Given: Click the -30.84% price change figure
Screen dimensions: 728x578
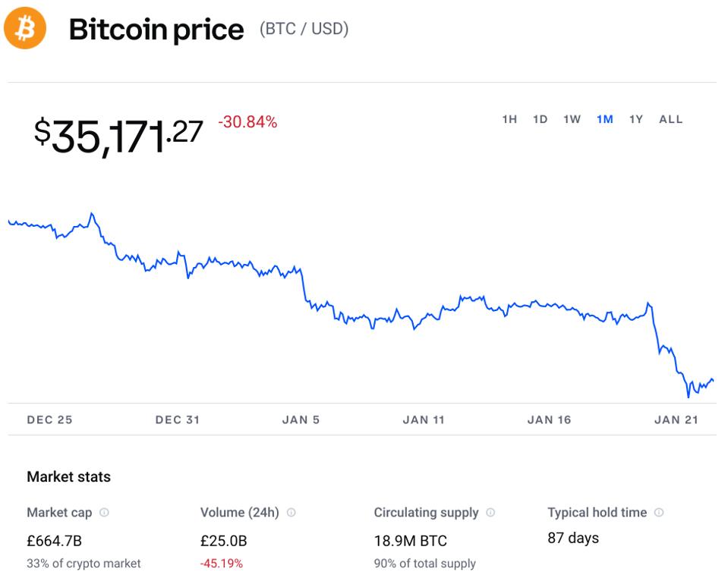Looking at the screenshot, I should click(247, 121).
